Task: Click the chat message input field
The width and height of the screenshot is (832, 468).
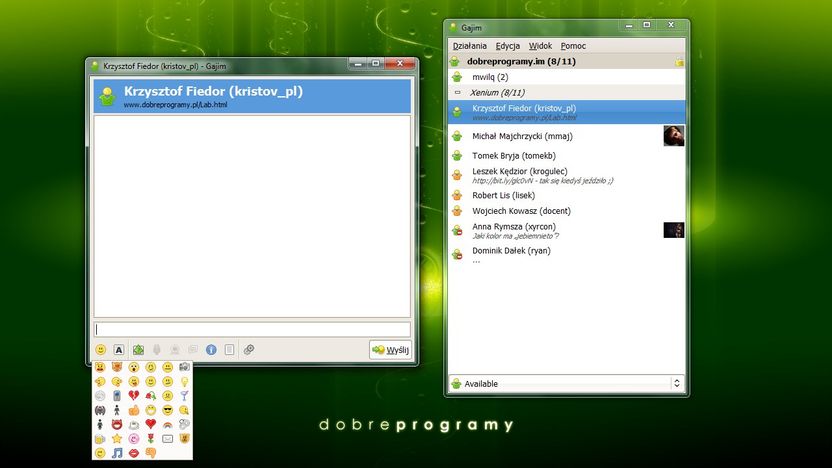Action: pos(252,330)
